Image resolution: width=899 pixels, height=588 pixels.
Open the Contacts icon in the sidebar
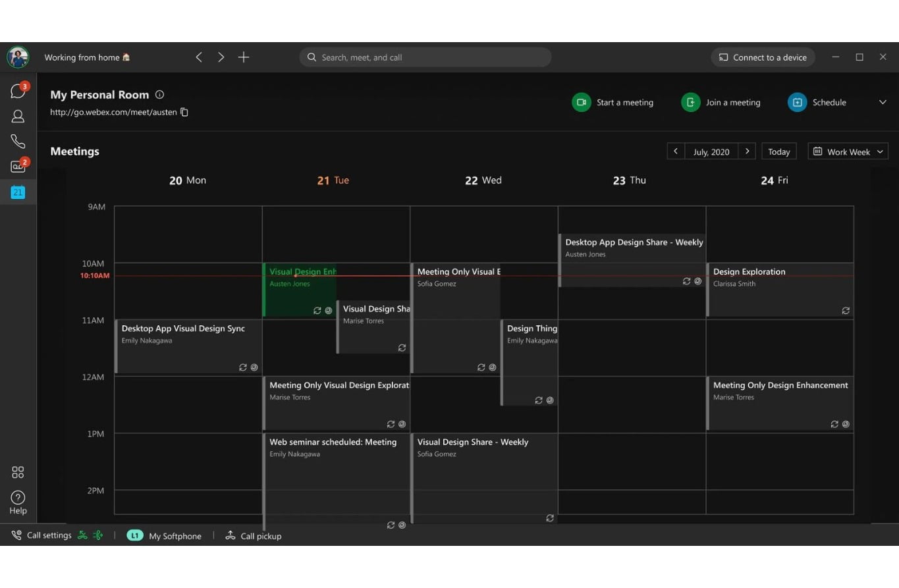point(18,117)
